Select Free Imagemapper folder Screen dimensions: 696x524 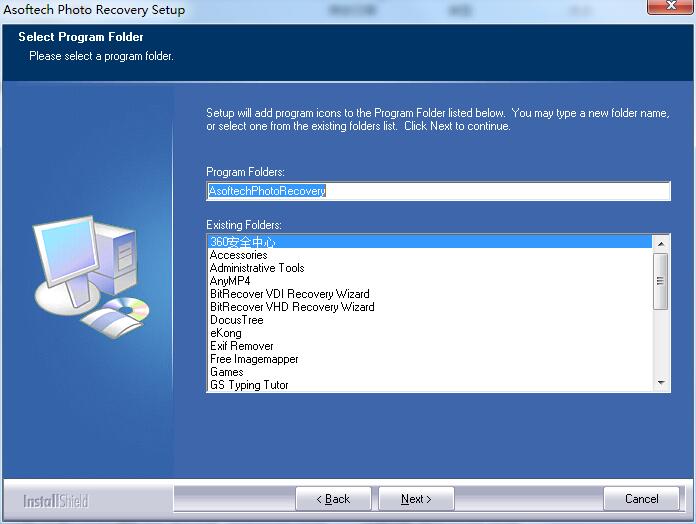[430, 359]
